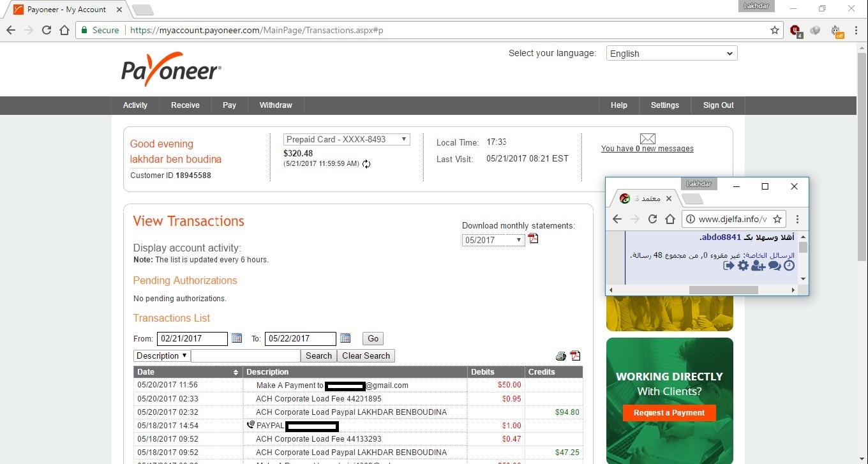Reload the djelfa.info page
The width and height of the screenshot is (868, 464).
click(x=652, y=219)
